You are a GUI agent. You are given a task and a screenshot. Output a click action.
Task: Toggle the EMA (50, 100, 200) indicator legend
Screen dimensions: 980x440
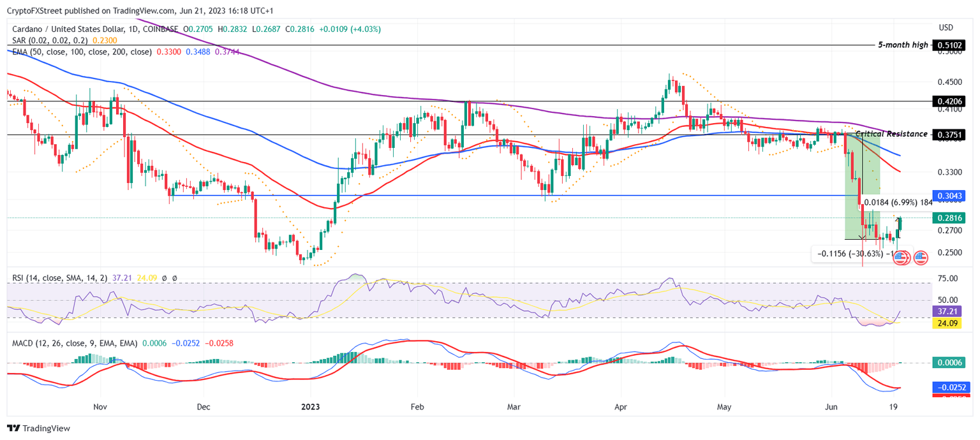point(77,52)
